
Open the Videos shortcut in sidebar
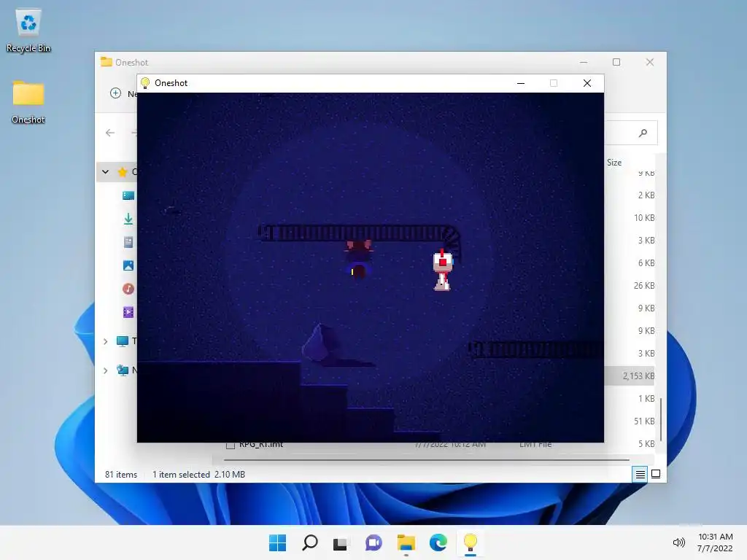[x=128, y=312]
